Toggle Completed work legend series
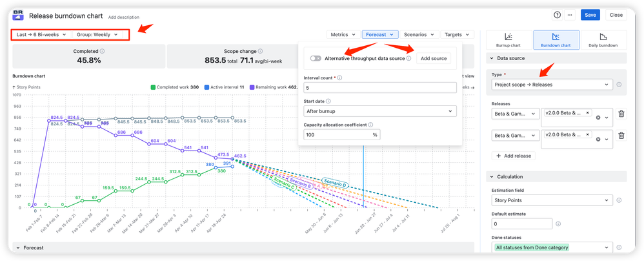Image resolution: width=644 pixels, height=261 pixels. coord(175,87)
